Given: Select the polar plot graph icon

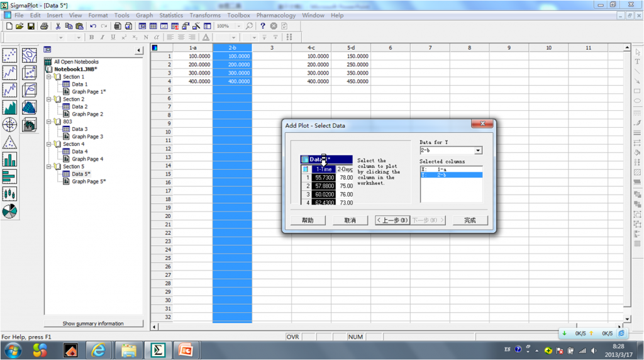Looking at the screenshot, I should click(x=9, y=125).
